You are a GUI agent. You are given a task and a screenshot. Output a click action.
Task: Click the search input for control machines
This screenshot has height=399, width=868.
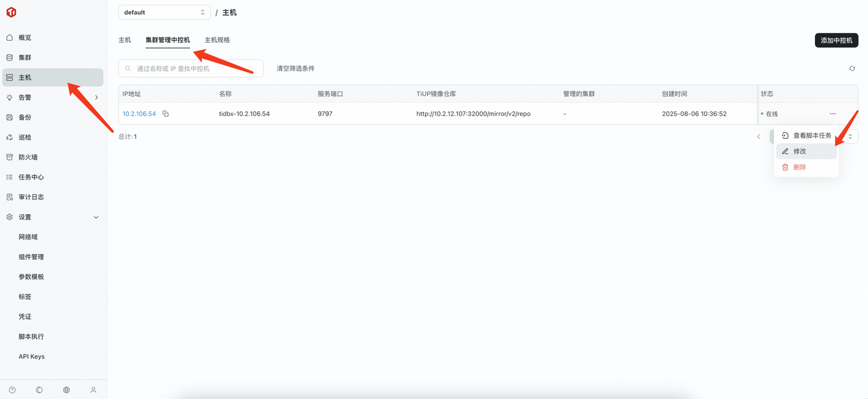(191, 68)
